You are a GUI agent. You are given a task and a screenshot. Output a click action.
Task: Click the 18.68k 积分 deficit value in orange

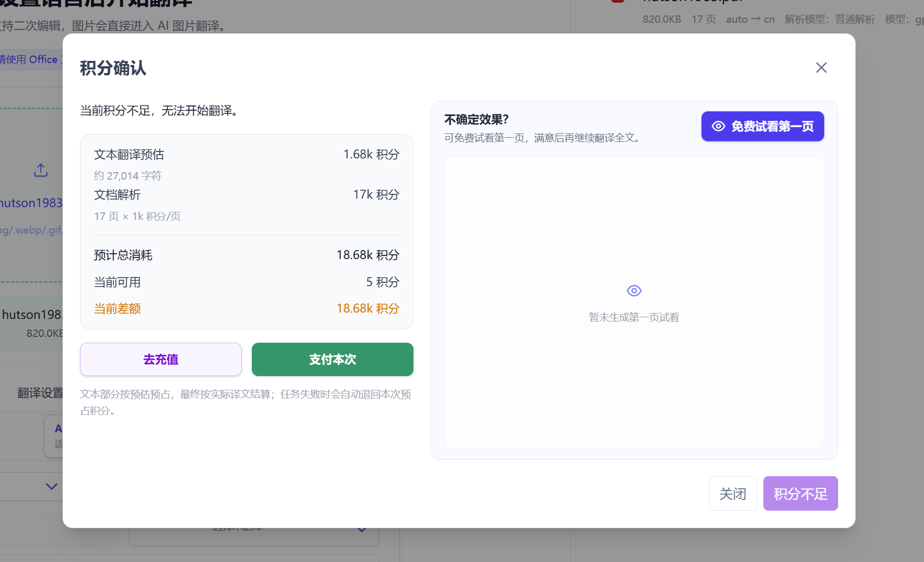coord(368,309)
